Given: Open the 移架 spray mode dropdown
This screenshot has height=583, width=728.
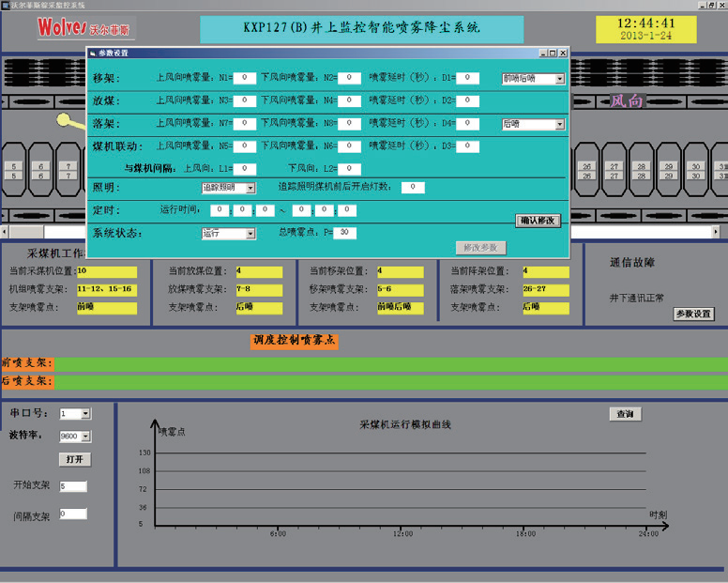Looking at the screenshot, I should (560, 80).
